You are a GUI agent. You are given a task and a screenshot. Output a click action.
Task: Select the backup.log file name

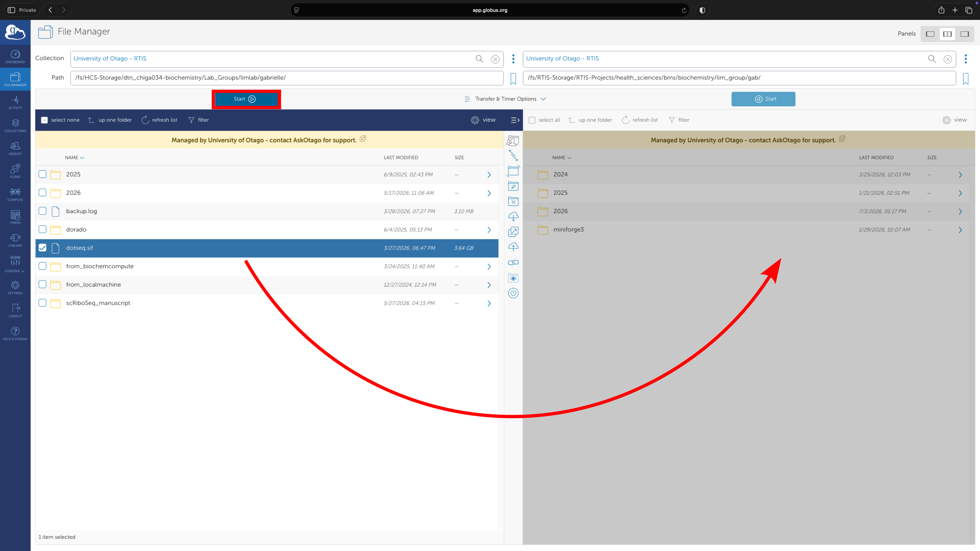point(81,211)
